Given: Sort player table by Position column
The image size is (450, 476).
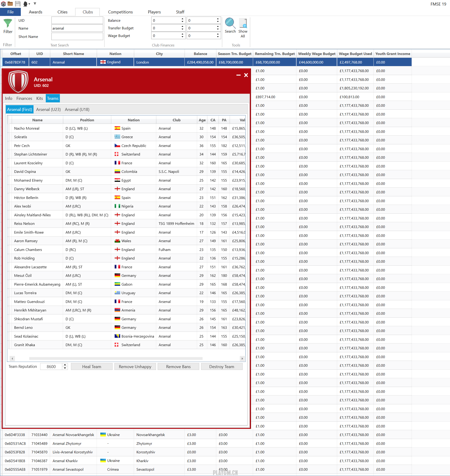Looking at the screenshot, I should pyautogui.click(x=87, y=120).
